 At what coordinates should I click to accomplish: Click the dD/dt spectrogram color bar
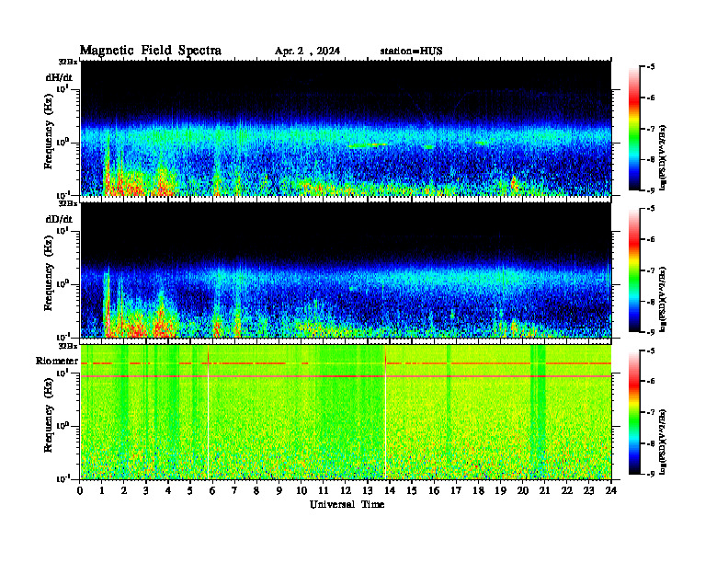click(633, 270)
